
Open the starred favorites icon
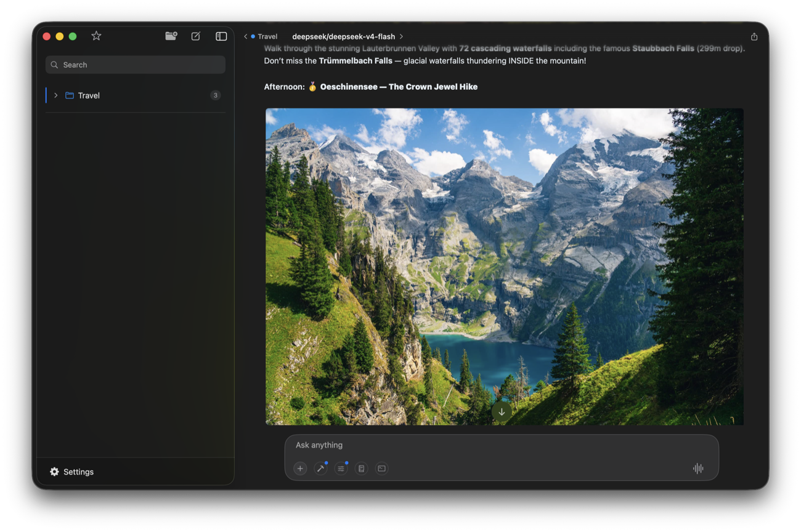click(x=96, y=36)
